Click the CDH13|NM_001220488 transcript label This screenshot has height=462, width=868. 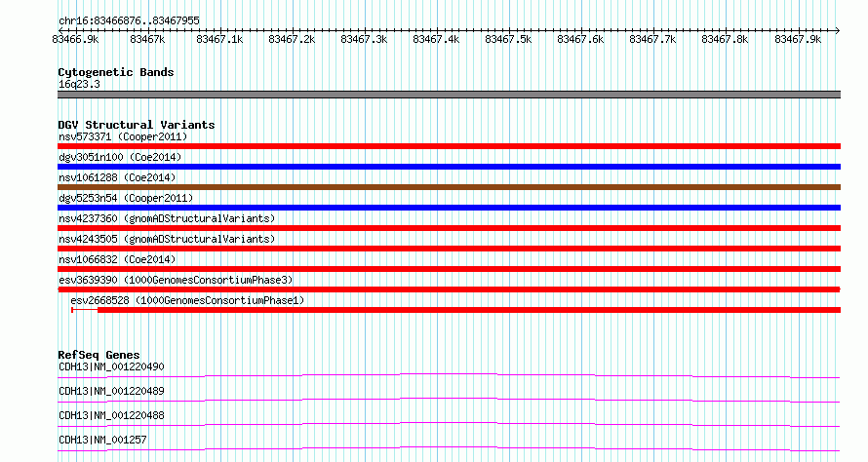click(111, 415)
